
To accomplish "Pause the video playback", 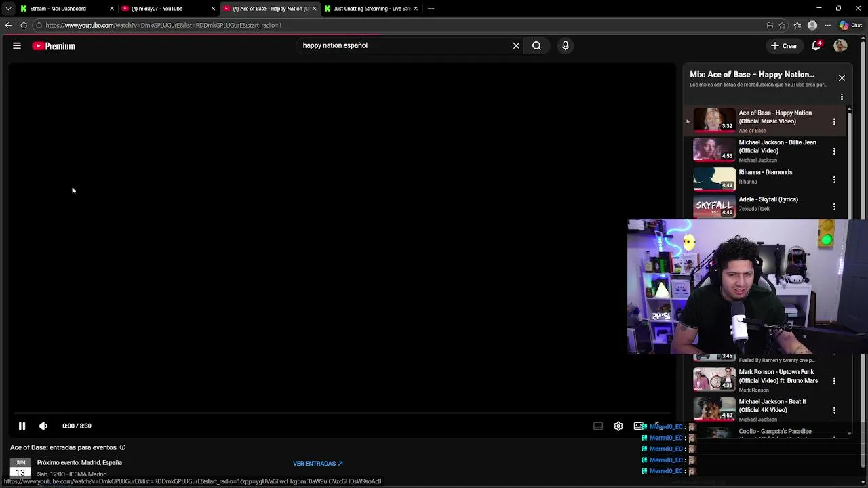I will [x=22, y=426].
